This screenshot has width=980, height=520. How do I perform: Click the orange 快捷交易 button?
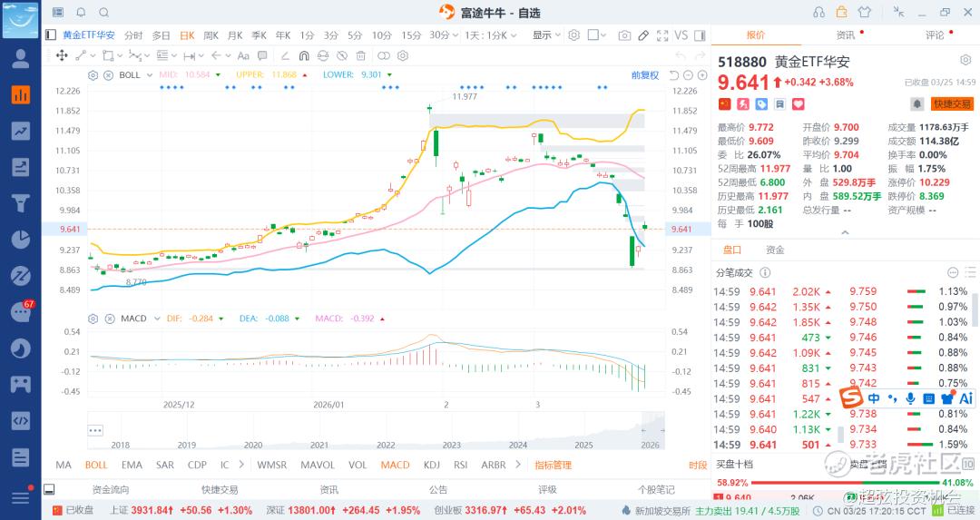pos(951,104)
